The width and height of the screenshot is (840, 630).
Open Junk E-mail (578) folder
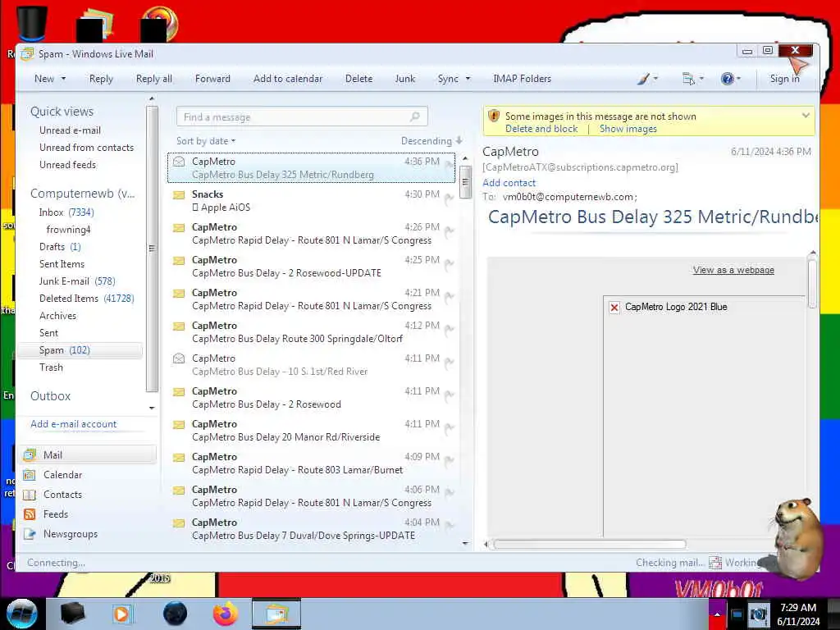(77, 281)
